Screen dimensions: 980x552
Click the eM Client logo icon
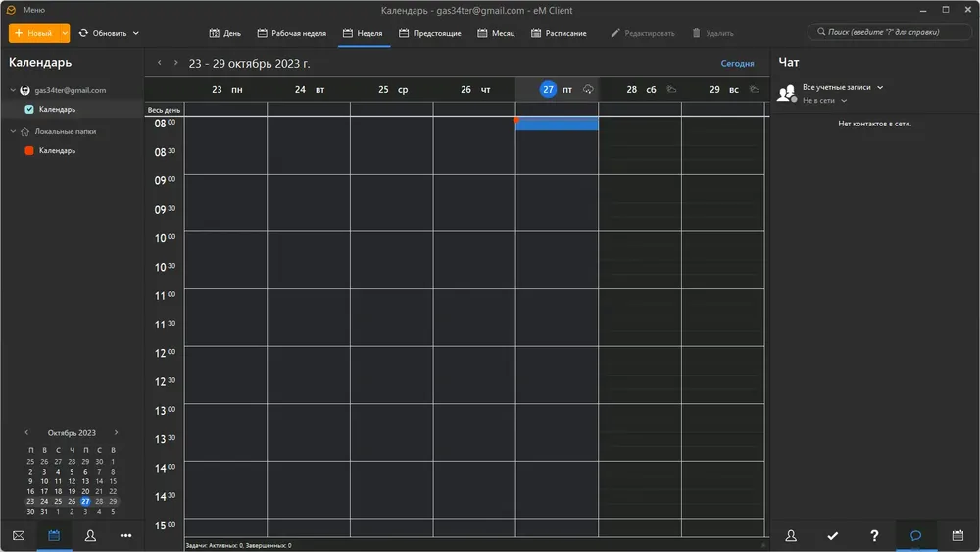click(11, 10)
